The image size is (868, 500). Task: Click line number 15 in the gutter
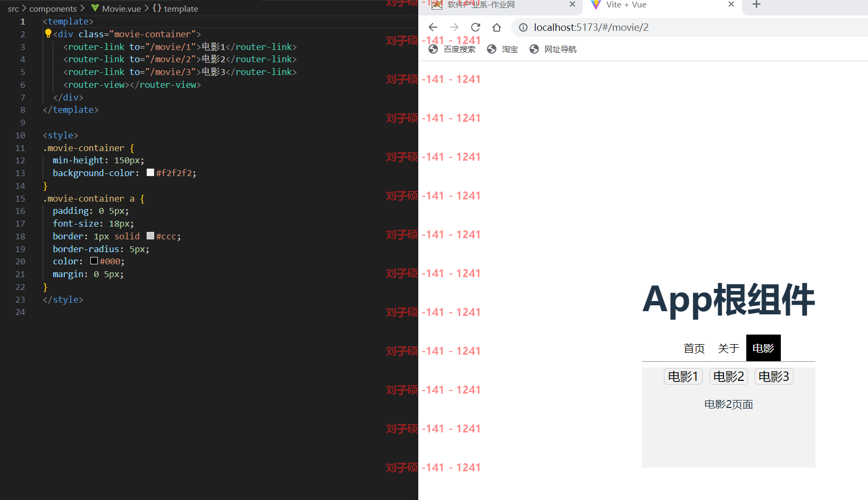point(20,198)
